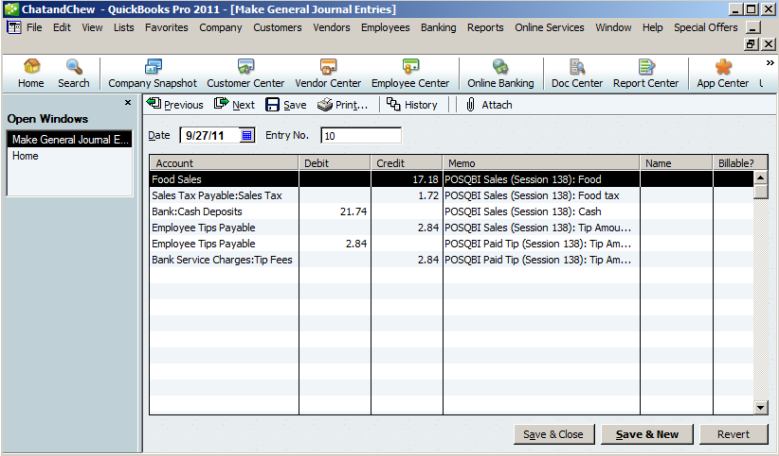Image resolution: width=779 pixels, height=456 pixels.
Task: Click the Account column header
Action: click(x=224, y=163)
